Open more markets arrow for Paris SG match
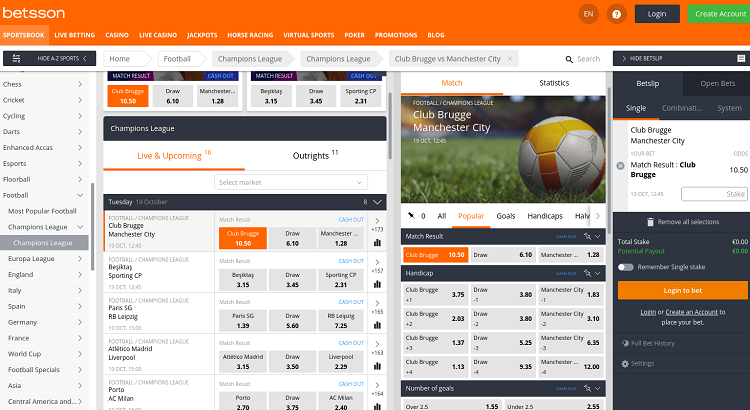The image size is (750, 410). point(377,303)
